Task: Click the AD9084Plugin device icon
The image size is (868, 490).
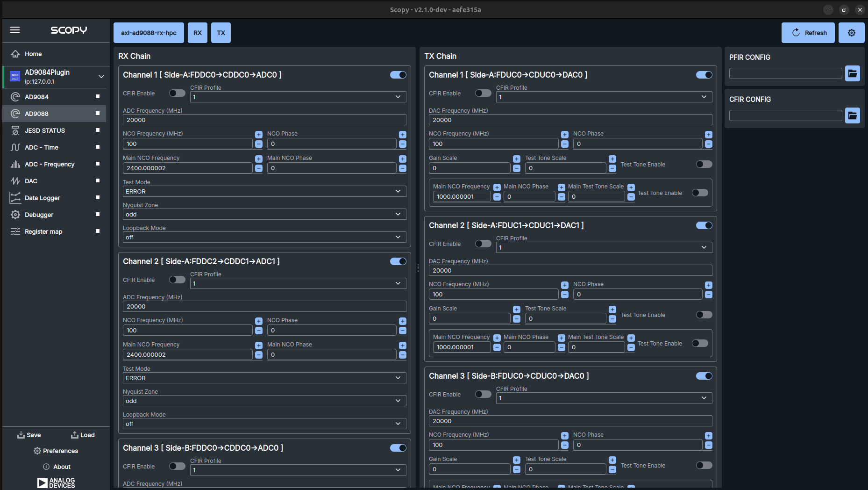Action: 15,76
